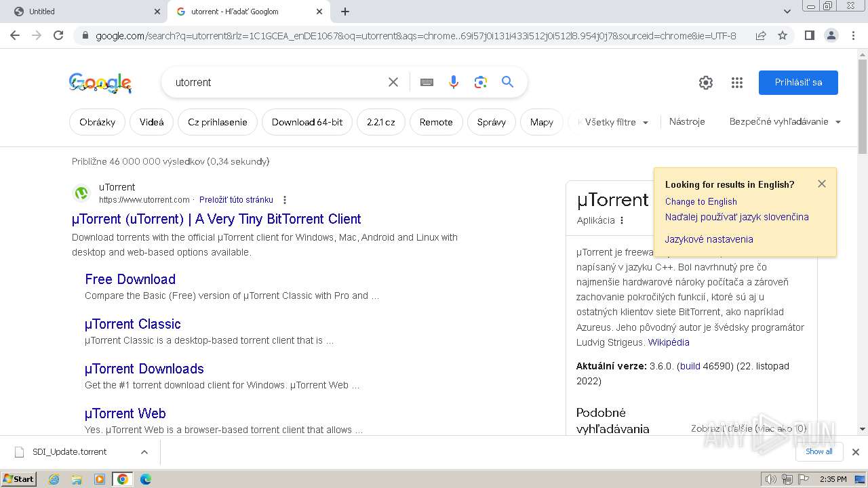The width and height of the screenshot is (868, 488).
Task: Expand the Všetky filtre dropdown
Action: tap(616, 122)
